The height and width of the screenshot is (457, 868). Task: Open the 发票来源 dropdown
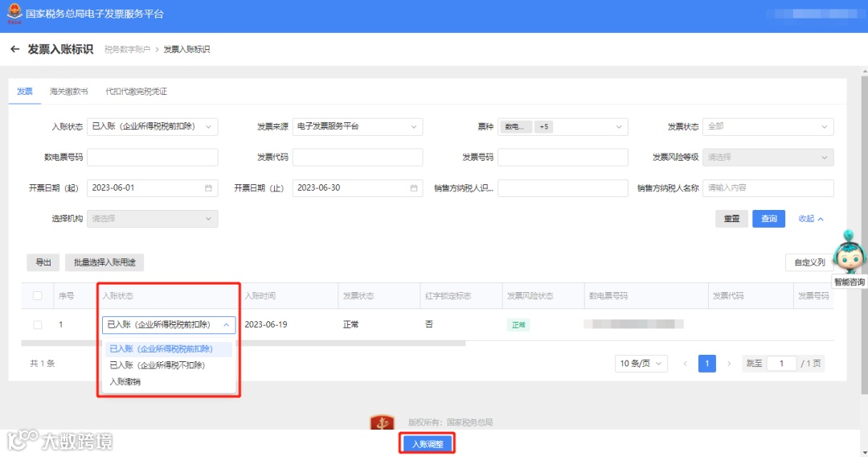[x=358, y=126]
